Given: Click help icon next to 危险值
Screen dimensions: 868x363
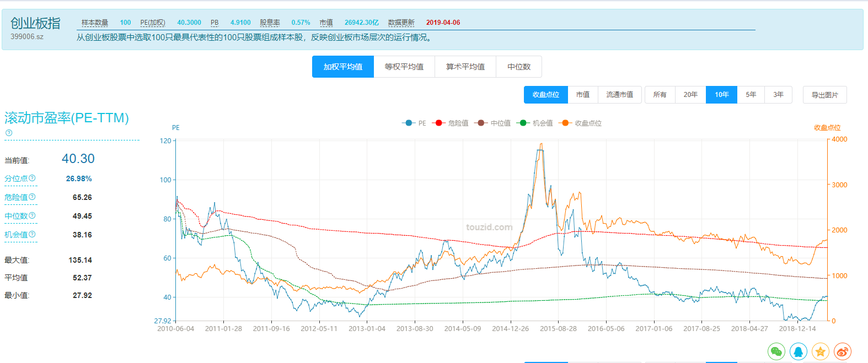Looking at the screenshot, I should tap(32, 197).
